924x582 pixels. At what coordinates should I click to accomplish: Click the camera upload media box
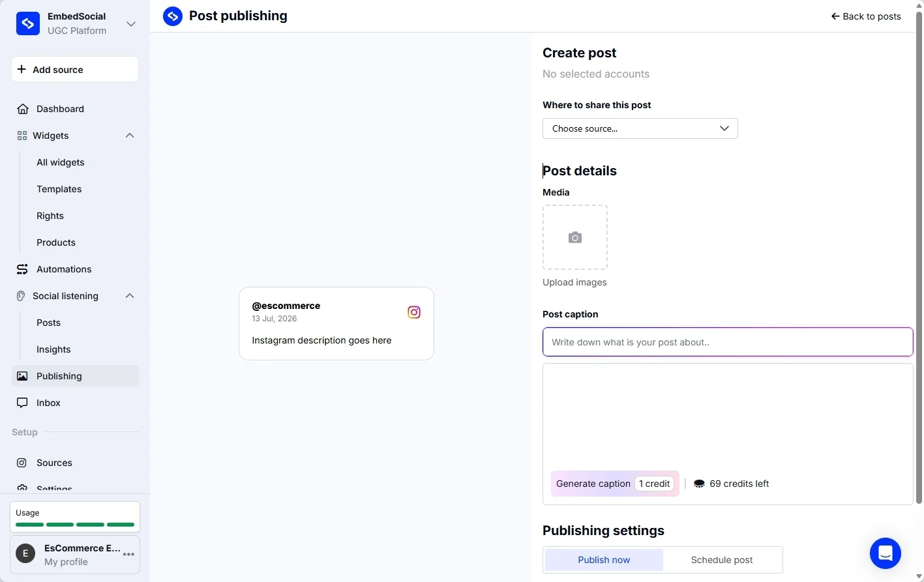tap(575, 237)
